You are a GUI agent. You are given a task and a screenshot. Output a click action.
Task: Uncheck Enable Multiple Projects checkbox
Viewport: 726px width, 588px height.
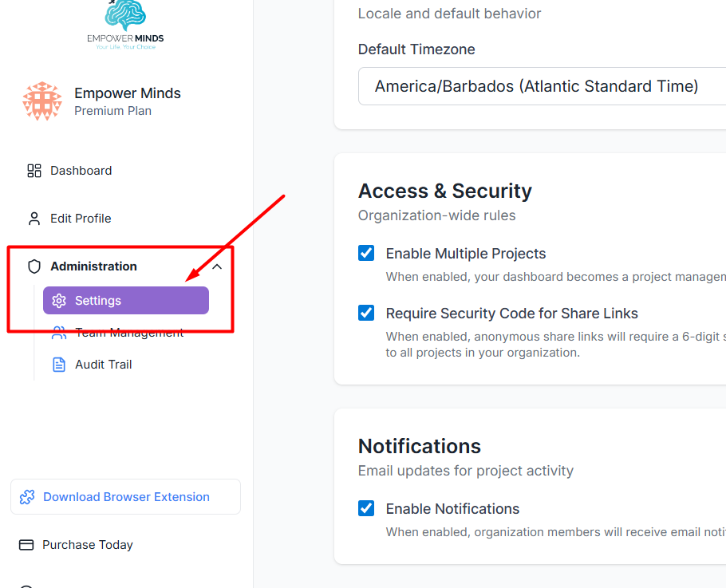click(366, 253)
